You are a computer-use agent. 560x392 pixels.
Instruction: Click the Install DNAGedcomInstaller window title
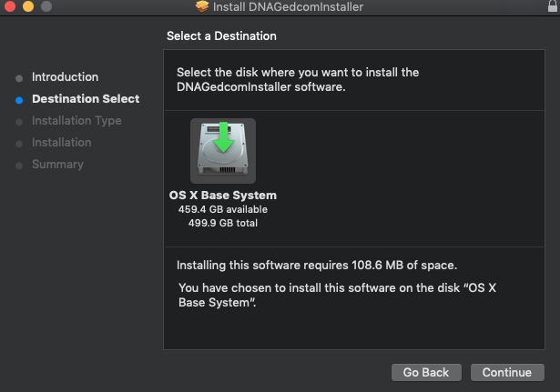pos(288,7)
